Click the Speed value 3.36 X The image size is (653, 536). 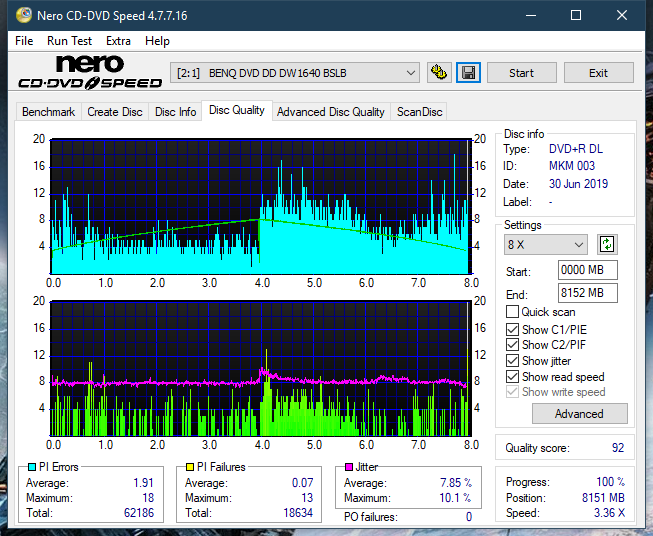[609, 513]
